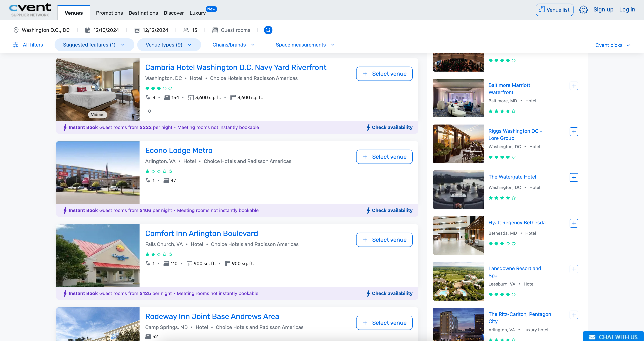Switch to Discover tab
The width and height of the screenshot is (644, 341).
point(174,13)
